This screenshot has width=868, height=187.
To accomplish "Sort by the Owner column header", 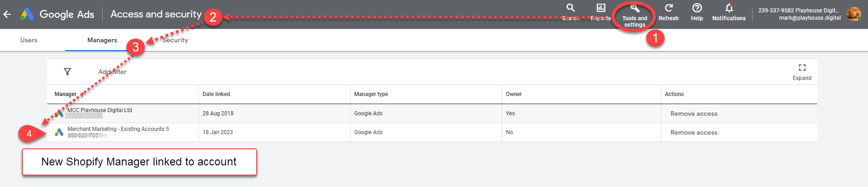I will point(514,94).
